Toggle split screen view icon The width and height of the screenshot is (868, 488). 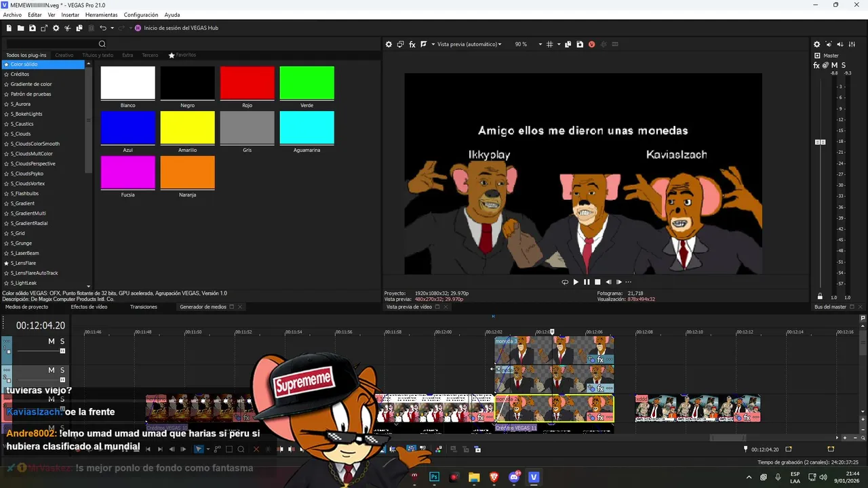click(x=423, y=44)
